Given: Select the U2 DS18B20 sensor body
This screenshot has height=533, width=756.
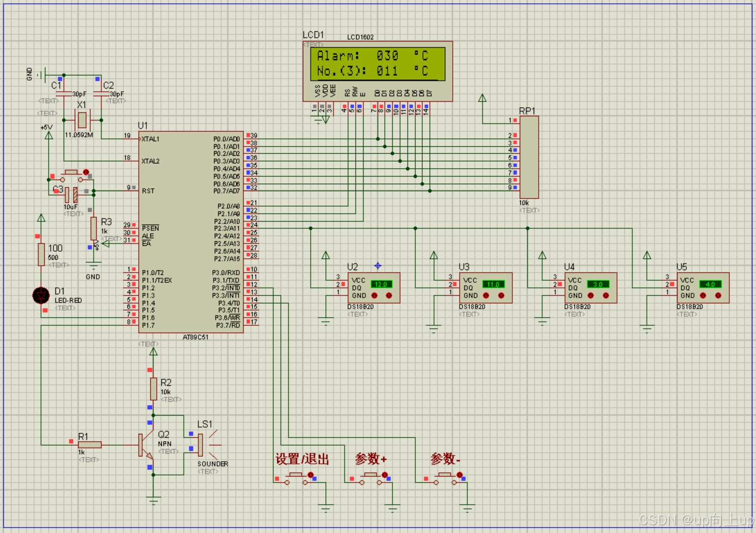Looking at the screenshot, I should (374, 288).
